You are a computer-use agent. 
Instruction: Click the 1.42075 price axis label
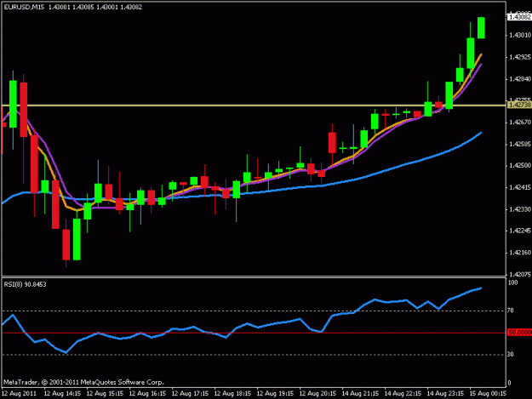(x=520, y=274)
